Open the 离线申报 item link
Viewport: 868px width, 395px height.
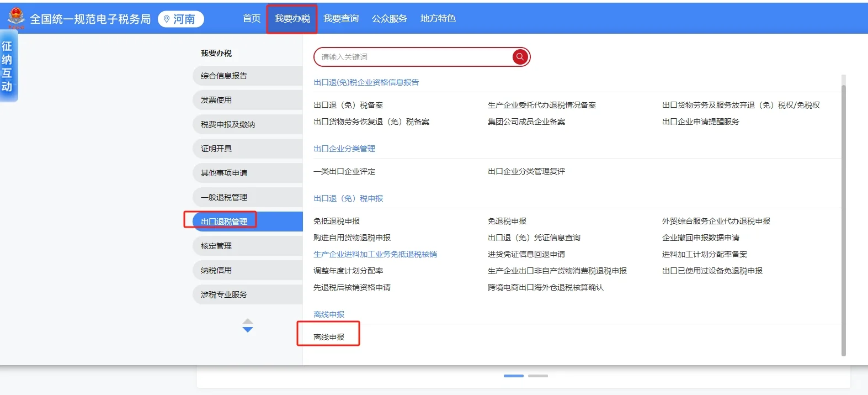click(x=329, y=337)
